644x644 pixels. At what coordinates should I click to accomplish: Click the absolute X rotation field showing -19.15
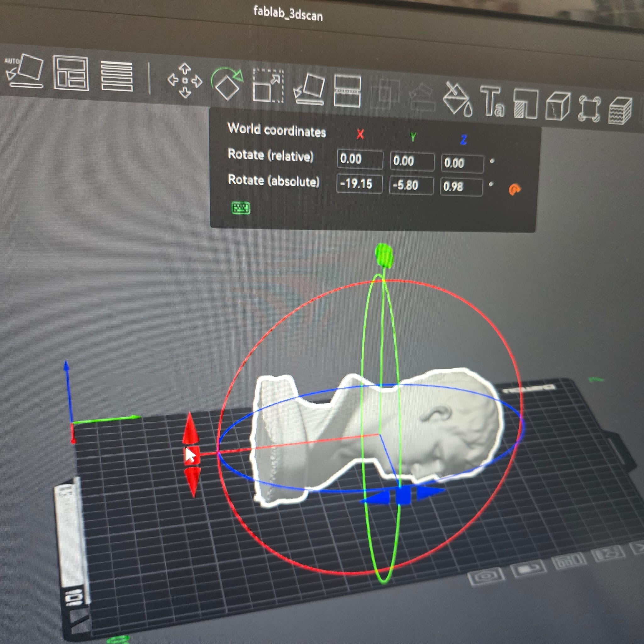coord(360,184)
